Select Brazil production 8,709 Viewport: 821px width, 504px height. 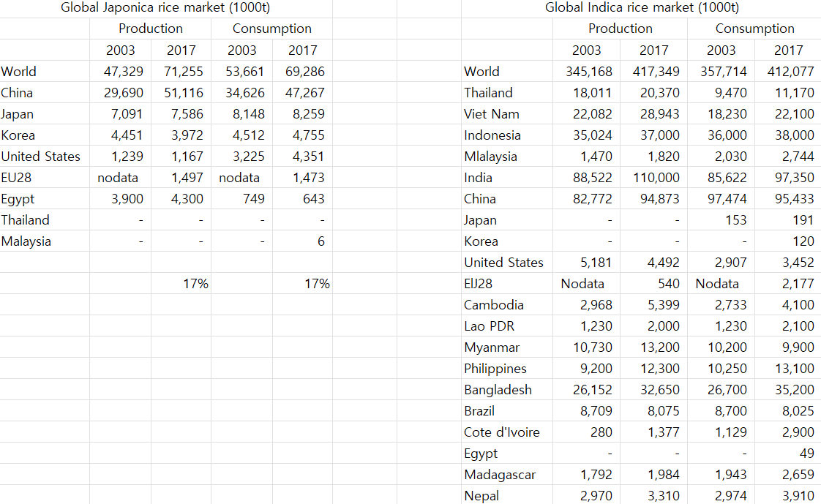tap(596, 411)
